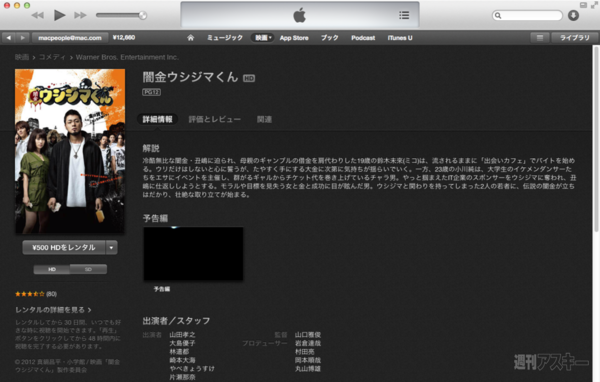Select the 詳細情報 tab
This screenshot has width=600, height=382.
[x=158, y=119]
